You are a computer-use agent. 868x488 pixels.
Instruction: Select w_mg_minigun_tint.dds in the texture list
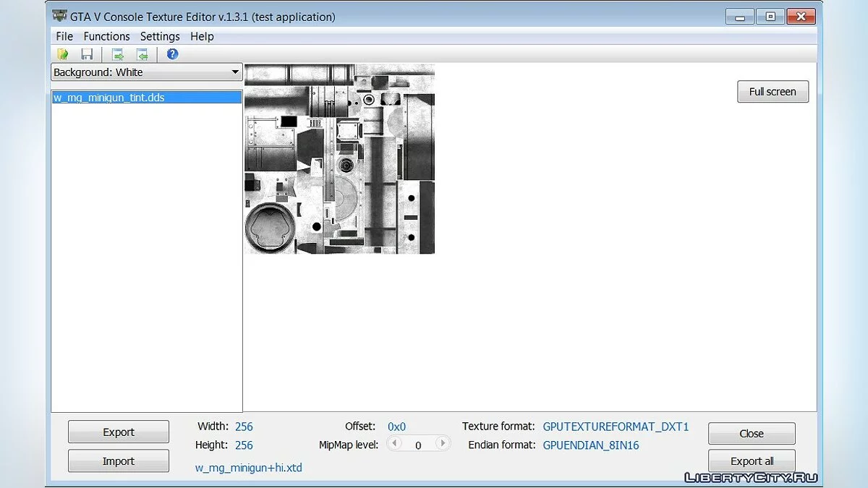point(109,98)
